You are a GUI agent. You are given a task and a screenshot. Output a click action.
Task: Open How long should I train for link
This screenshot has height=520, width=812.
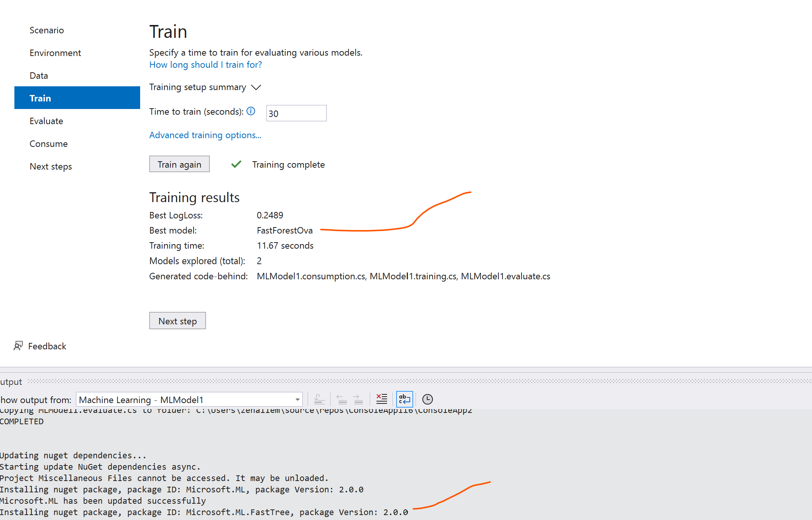tap(205, 65)
